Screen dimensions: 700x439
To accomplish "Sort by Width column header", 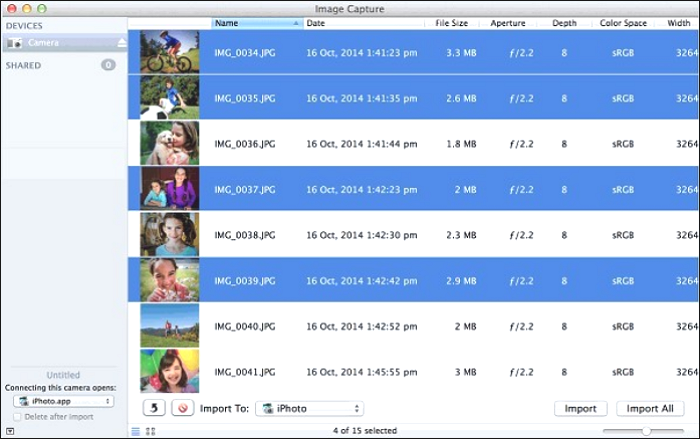I will (679, 23).
